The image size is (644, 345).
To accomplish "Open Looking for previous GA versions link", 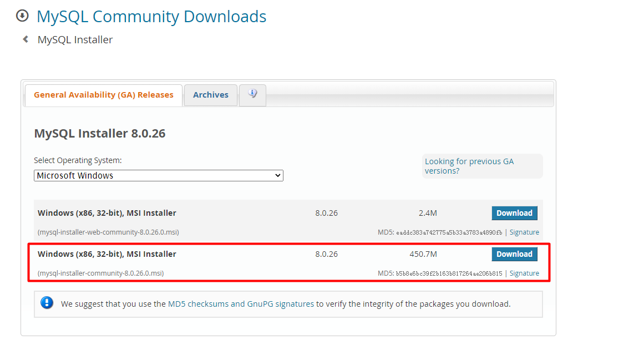I will (x=469, y=166).
